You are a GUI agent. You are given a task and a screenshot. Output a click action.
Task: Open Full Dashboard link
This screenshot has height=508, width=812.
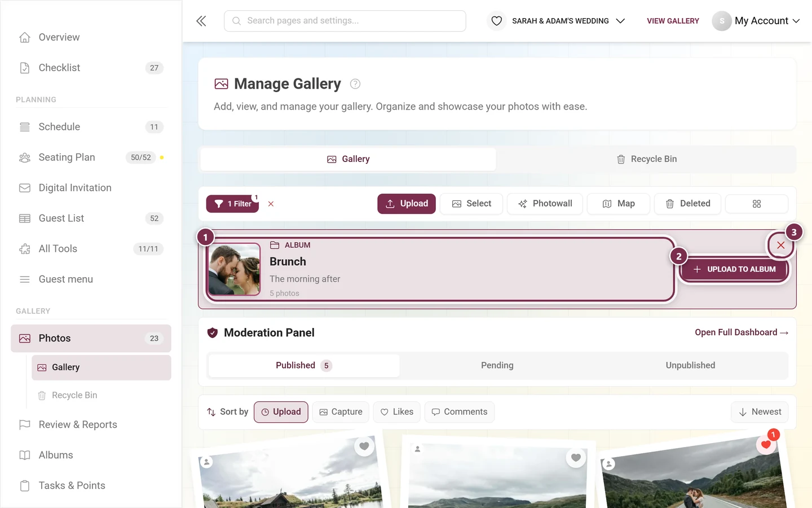[742, 332]
